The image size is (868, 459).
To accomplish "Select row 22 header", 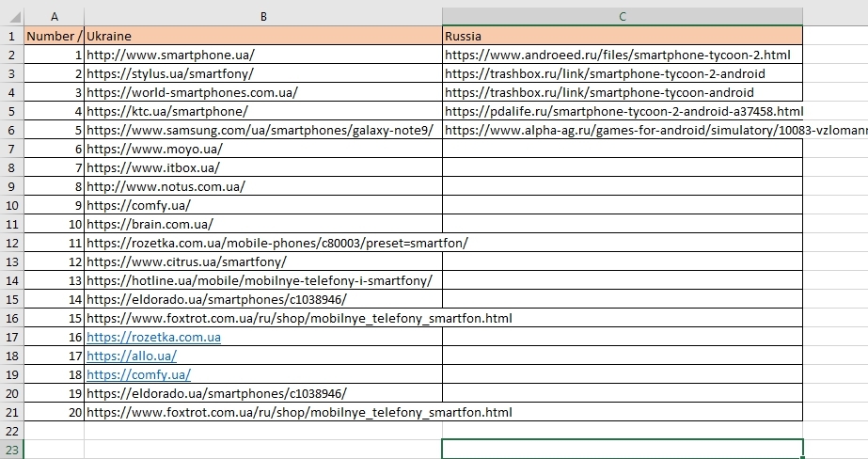I will [12, 432].
